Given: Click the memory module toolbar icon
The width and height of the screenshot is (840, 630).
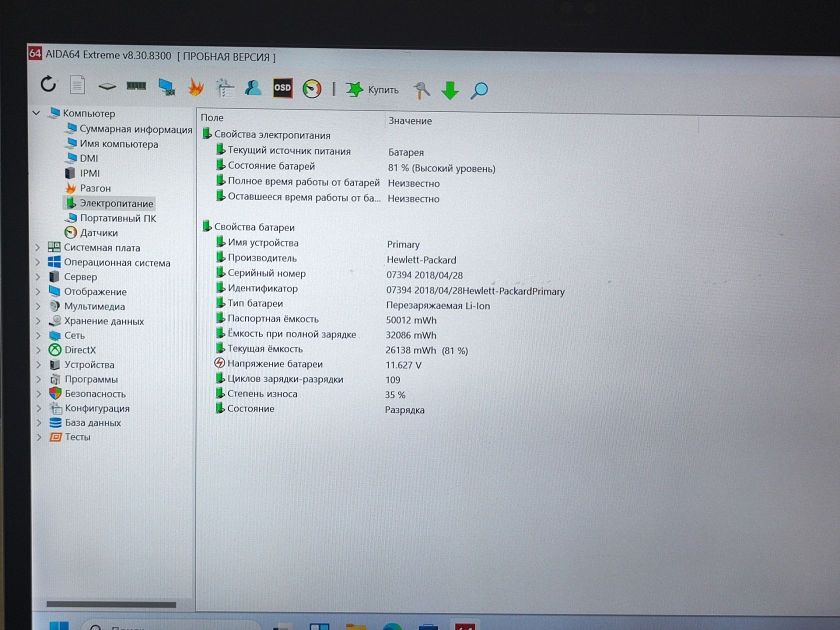Looking at the screenshot, I should pyautogui.click(x=136, y=86).
